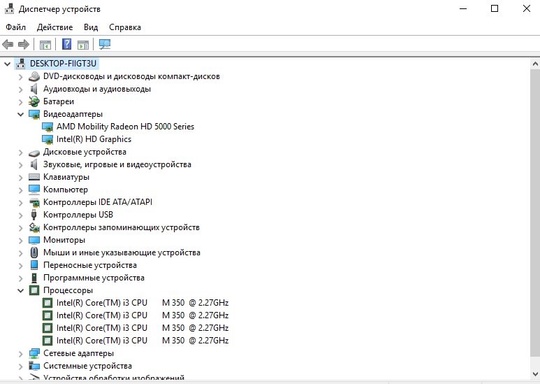Expand the Батареи category

[20, 102]
